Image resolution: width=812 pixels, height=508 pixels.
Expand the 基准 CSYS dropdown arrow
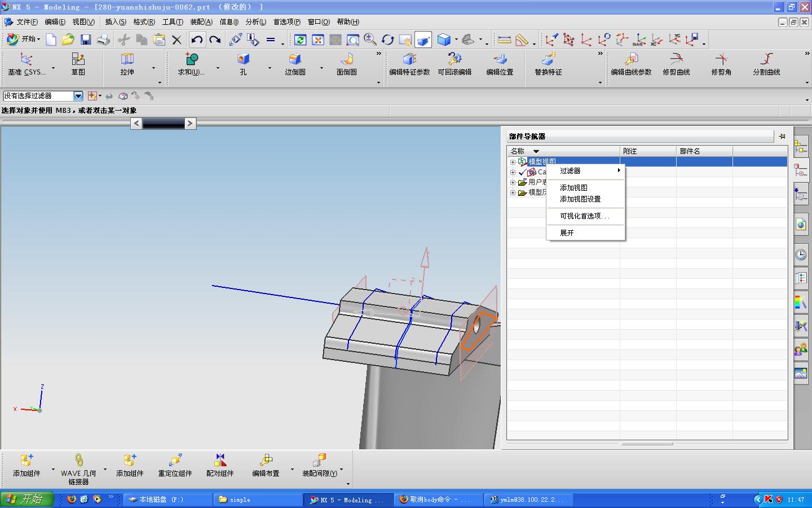(x=54, y=68)
